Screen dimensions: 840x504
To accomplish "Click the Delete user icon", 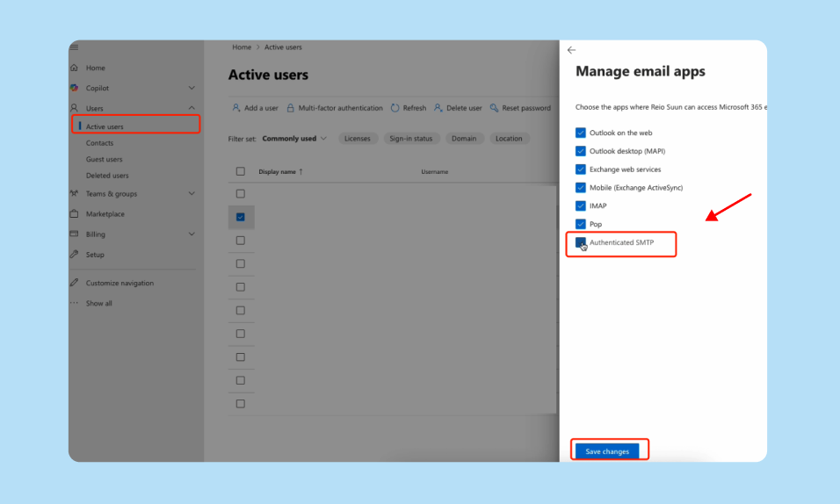I will (438, 108).
